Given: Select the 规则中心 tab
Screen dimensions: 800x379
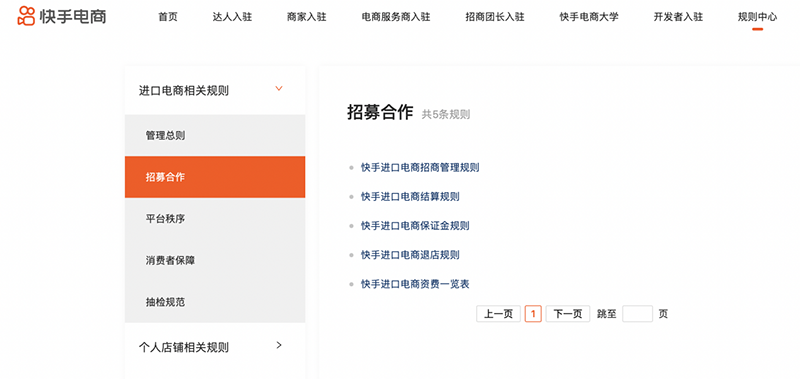Looking at the screenshot, I should 757,17.
